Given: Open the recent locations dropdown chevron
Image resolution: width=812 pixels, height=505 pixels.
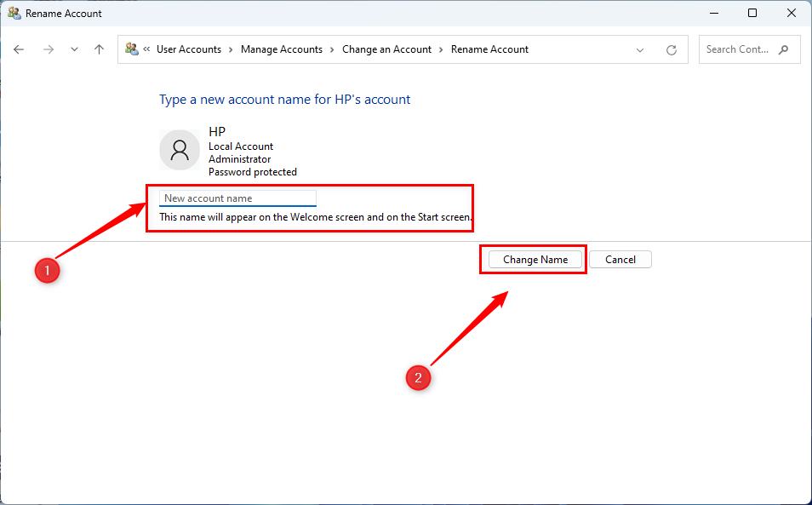Looking at the screenshot, I should (74, 49).
